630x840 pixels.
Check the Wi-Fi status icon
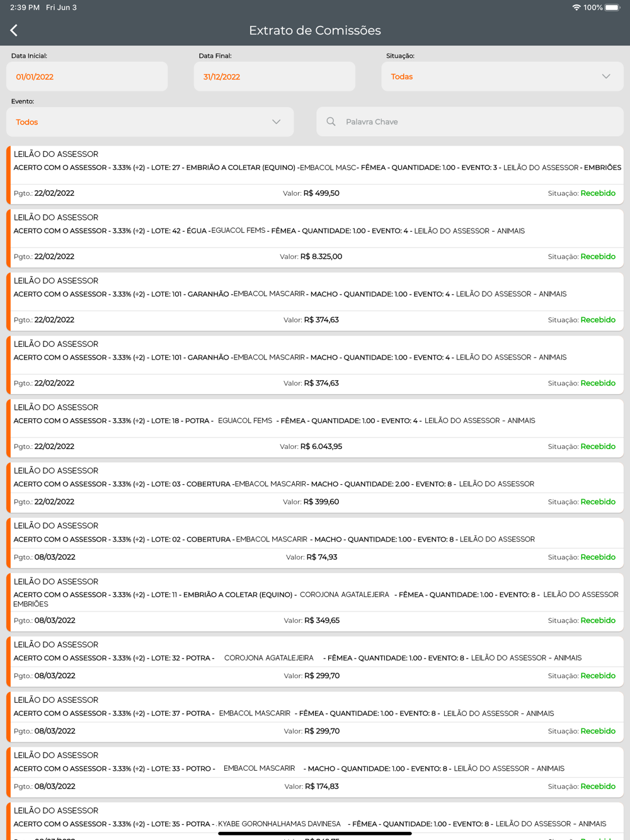[x=576, y=8]
